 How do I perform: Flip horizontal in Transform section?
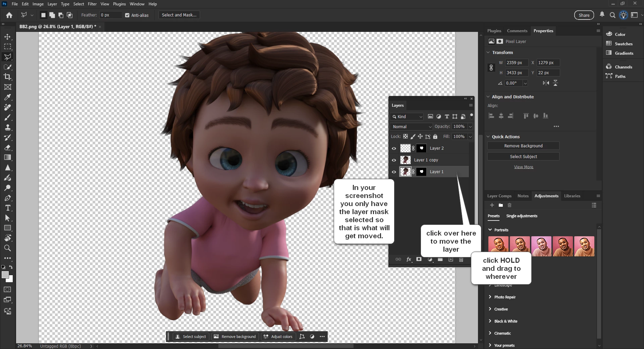[x=546, y=83]
